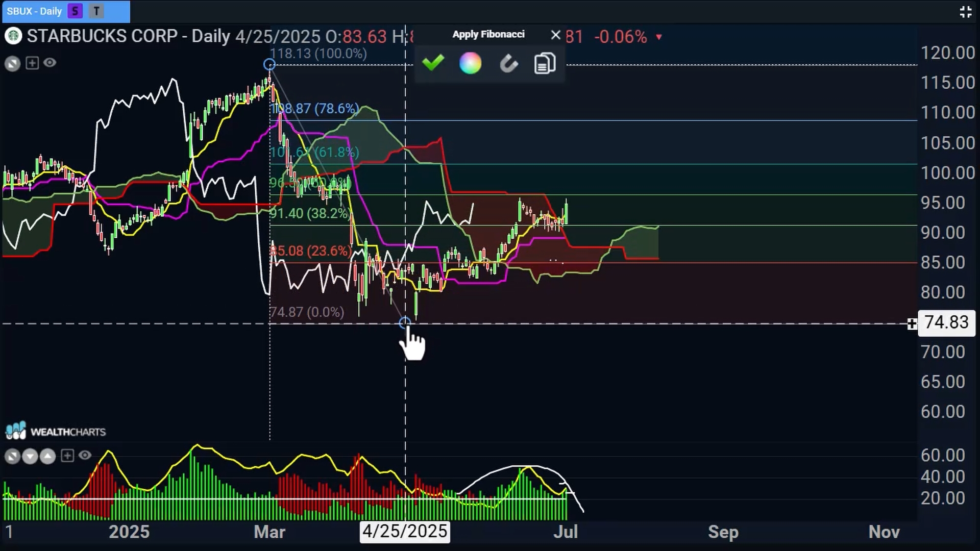Toggle lower indicator pane visibility eye
The image size is (980, 551).
(x=85, y=455)
